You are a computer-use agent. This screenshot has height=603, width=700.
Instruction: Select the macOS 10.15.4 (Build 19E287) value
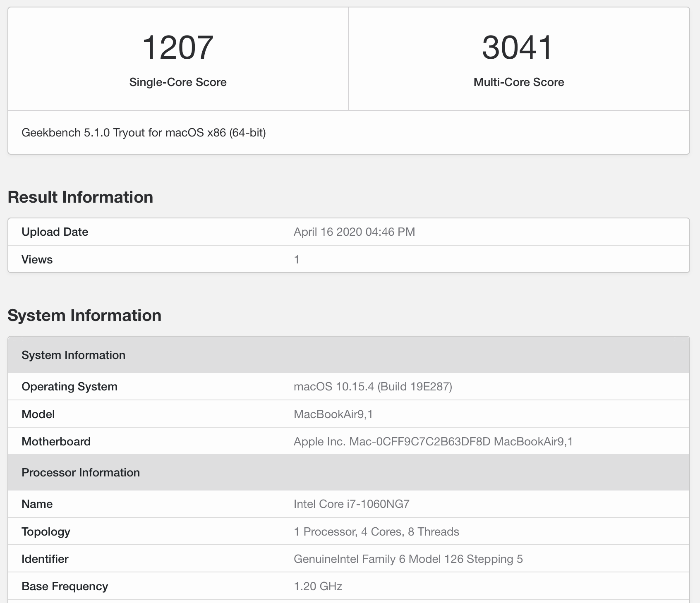click(x=373, y=387)
